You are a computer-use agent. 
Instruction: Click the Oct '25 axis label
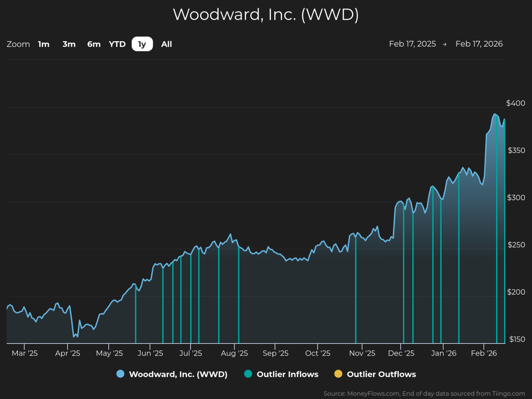(318, 353)
